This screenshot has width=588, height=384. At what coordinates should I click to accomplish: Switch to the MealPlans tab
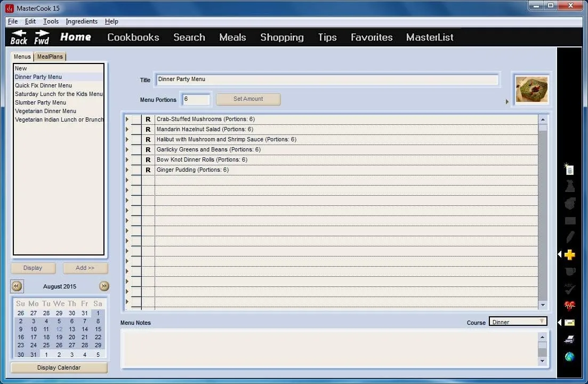pyautogui.click(x=50, y=57)
